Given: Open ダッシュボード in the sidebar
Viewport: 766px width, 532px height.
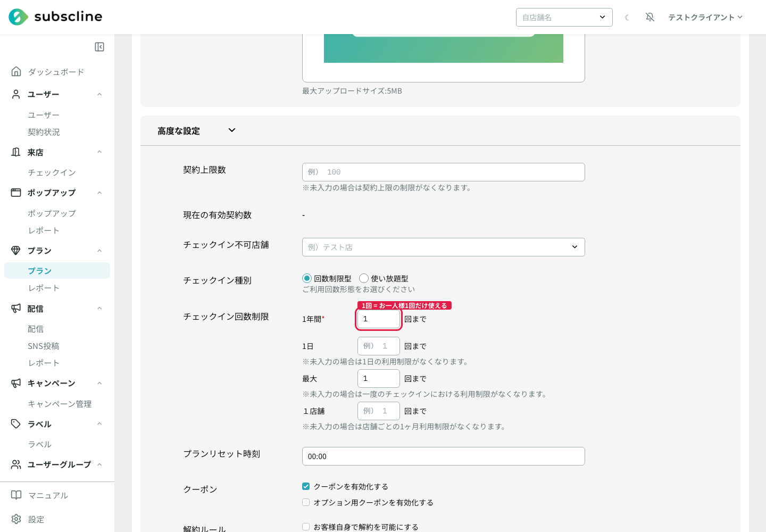Looking at the screenshot, I should tap(57, 72).
